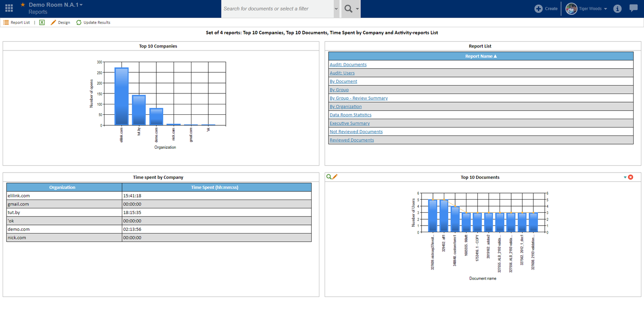Click the info icon in the header
The image size is (644, 317).
(617, 8)
